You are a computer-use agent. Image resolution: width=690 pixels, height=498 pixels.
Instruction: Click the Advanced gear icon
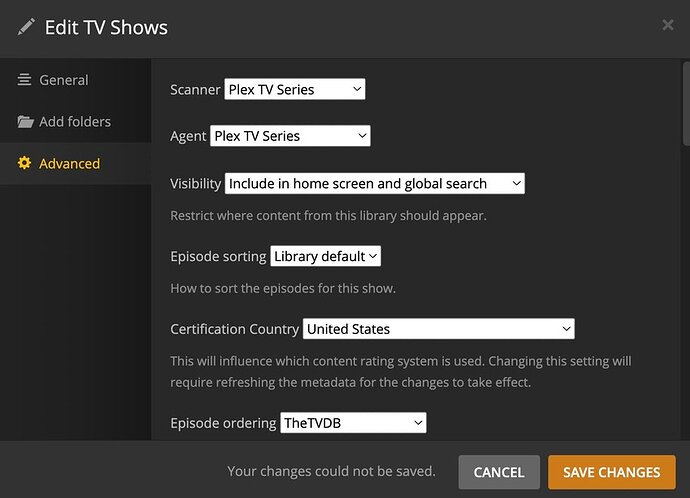24,163
